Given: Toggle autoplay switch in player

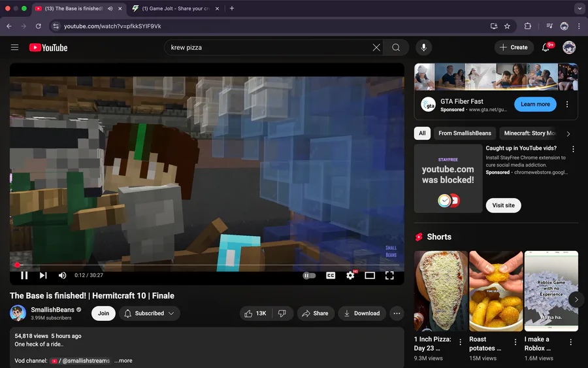Looking at the screenshot, I should [309, 275].
